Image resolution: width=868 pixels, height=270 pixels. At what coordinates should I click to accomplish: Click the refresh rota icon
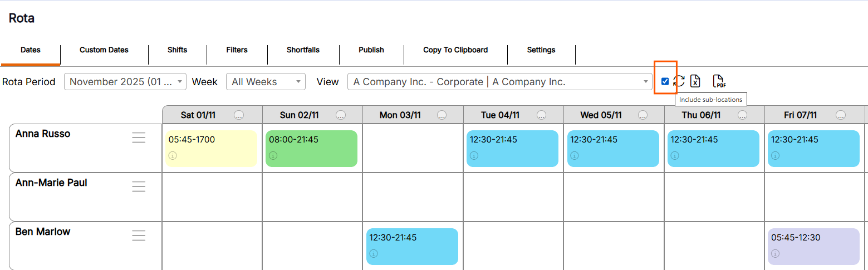pyautogui.click(x=680, y=81)
